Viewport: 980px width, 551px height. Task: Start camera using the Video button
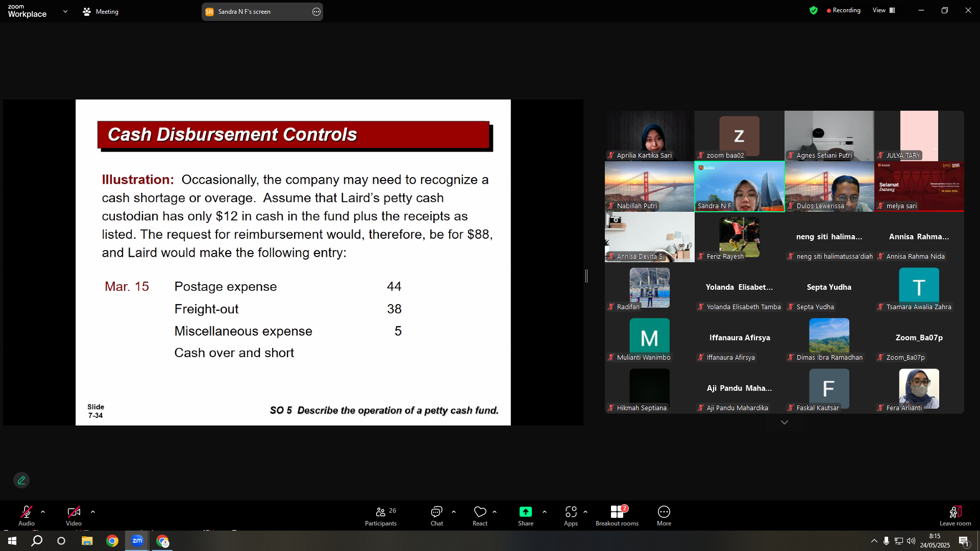pos(73,515)
